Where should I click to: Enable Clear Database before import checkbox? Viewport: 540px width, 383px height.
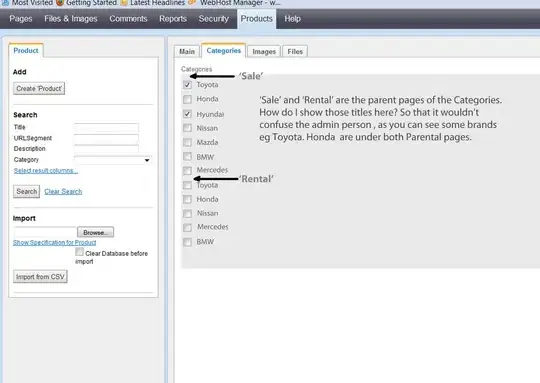pos(79,252)
